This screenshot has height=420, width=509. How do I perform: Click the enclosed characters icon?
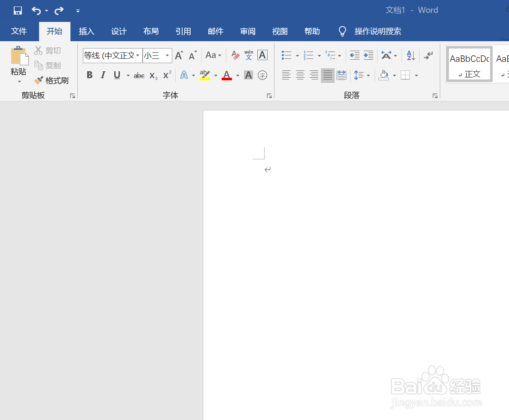(262, 75)
